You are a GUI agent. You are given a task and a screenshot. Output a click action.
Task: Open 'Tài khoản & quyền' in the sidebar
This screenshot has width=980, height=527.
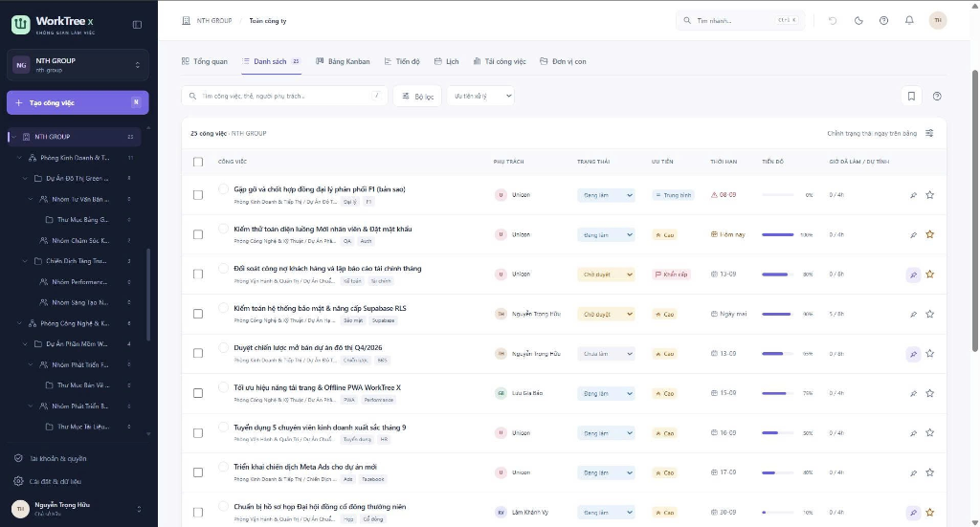click(58, 458)
